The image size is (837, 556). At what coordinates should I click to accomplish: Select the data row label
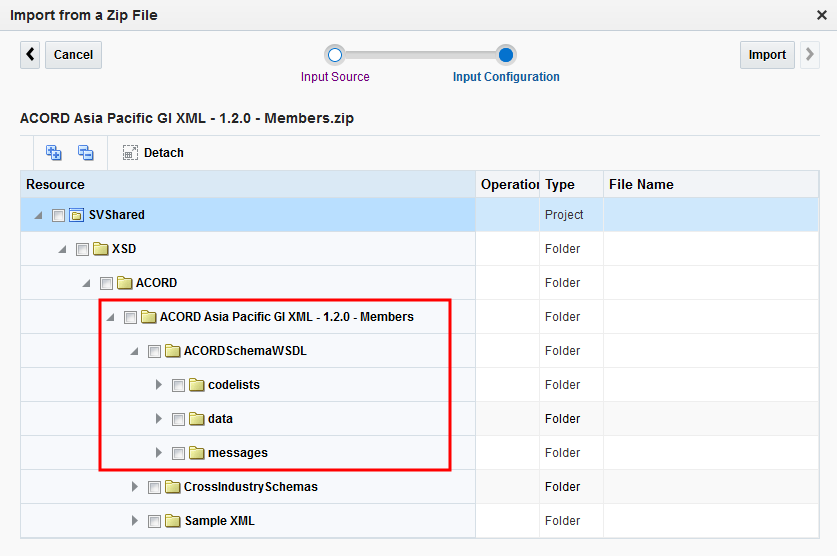(220, 419)
